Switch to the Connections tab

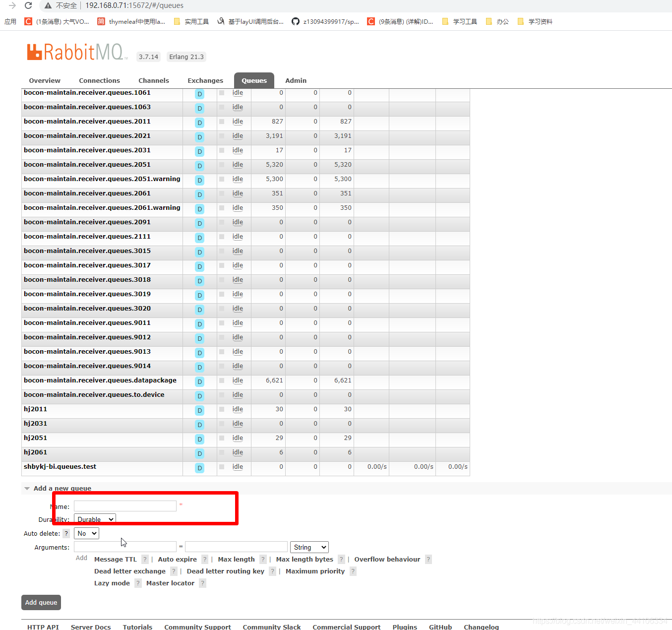click(99, 81)
